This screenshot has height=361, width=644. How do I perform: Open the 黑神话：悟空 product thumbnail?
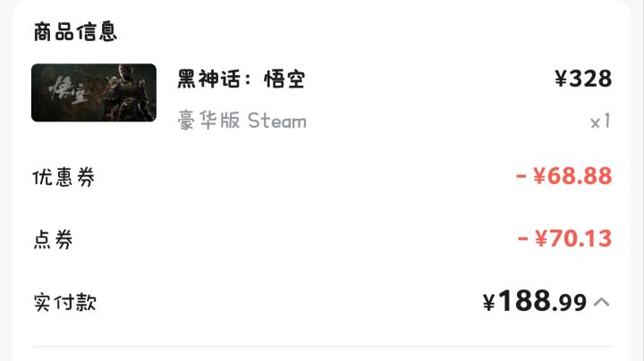[94, 93]
